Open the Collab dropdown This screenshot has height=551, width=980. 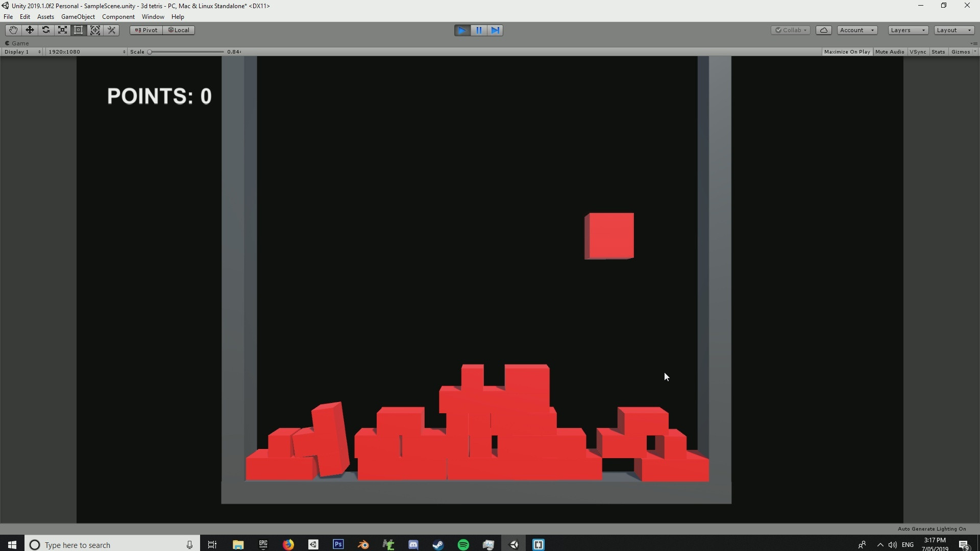click(x=791, y=30)
